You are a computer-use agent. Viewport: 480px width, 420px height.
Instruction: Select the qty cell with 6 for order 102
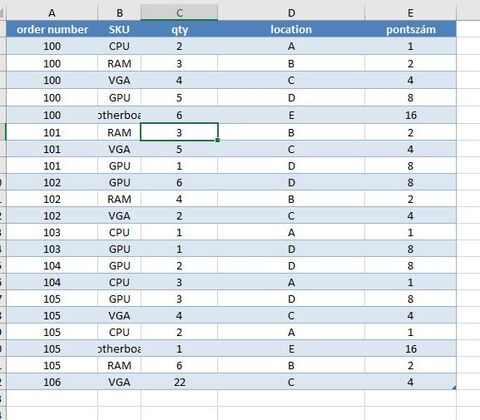179,182
